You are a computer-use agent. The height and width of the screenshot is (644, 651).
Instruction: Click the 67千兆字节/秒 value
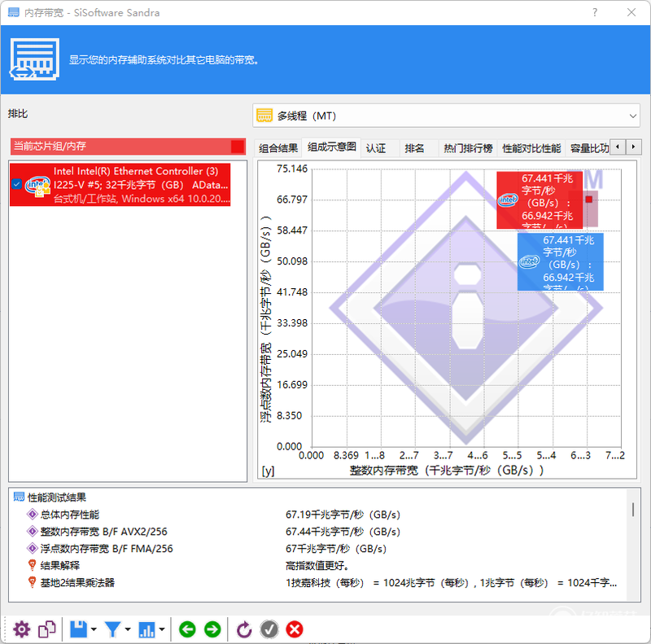coord(336,549)
